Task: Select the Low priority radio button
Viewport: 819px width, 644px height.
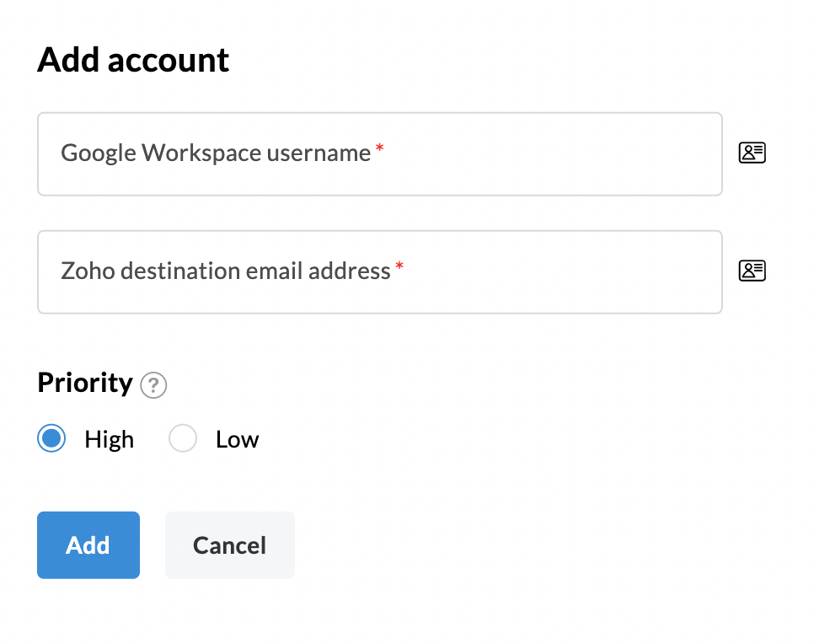Action: [183, 438]
